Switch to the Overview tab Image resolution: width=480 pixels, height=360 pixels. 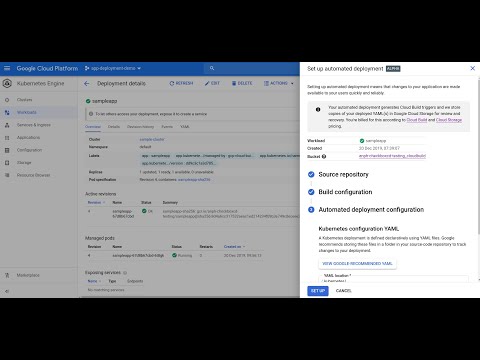[x=93, y=127]
